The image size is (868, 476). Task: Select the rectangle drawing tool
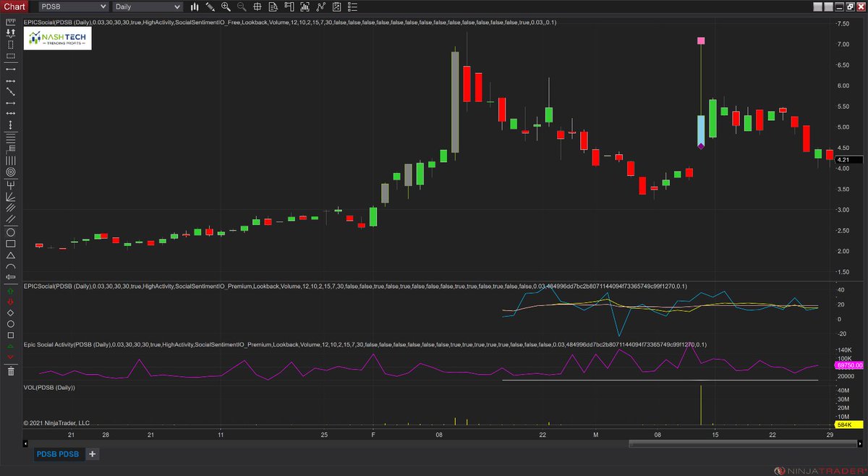11,244
